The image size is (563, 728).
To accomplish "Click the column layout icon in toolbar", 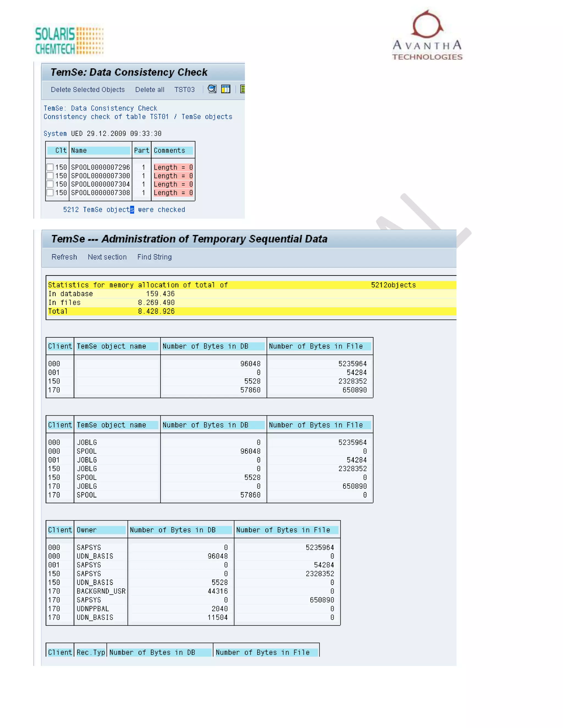I will pos(226,89).
